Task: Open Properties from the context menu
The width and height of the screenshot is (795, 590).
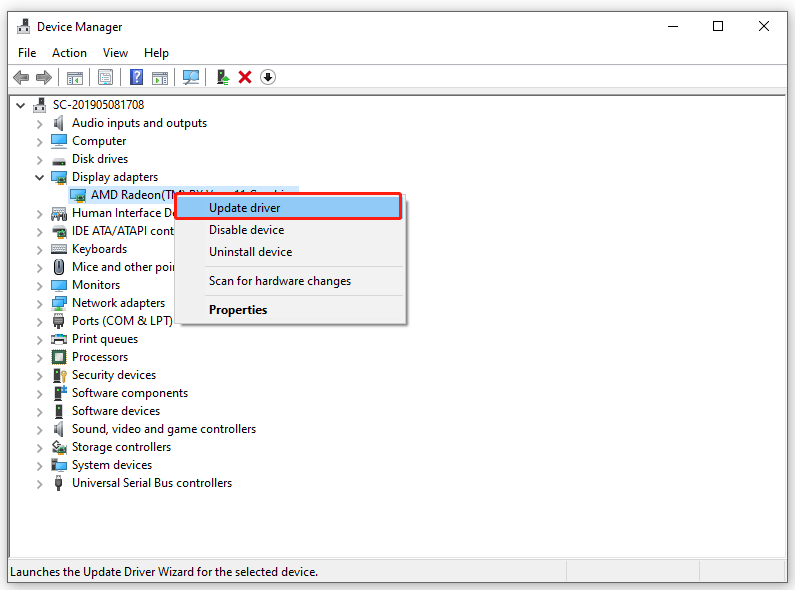Action: click(290, 310)
